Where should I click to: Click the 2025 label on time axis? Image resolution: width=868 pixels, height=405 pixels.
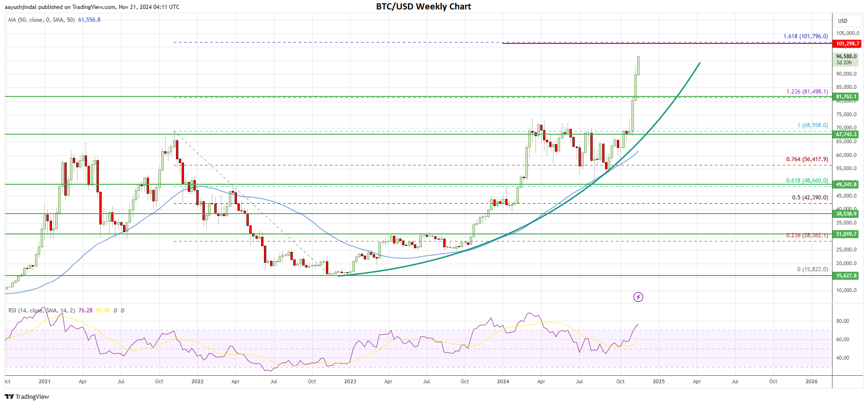[x=658, y=381]
